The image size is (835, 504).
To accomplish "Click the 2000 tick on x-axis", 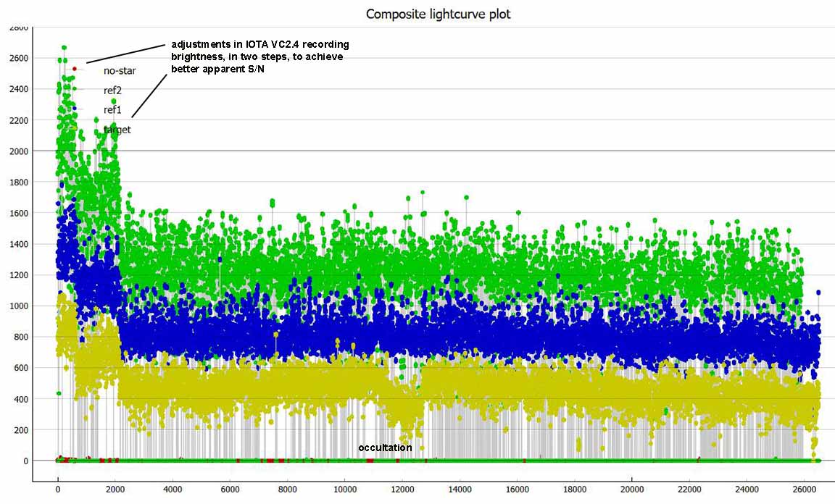I will (x=115, y=489).
